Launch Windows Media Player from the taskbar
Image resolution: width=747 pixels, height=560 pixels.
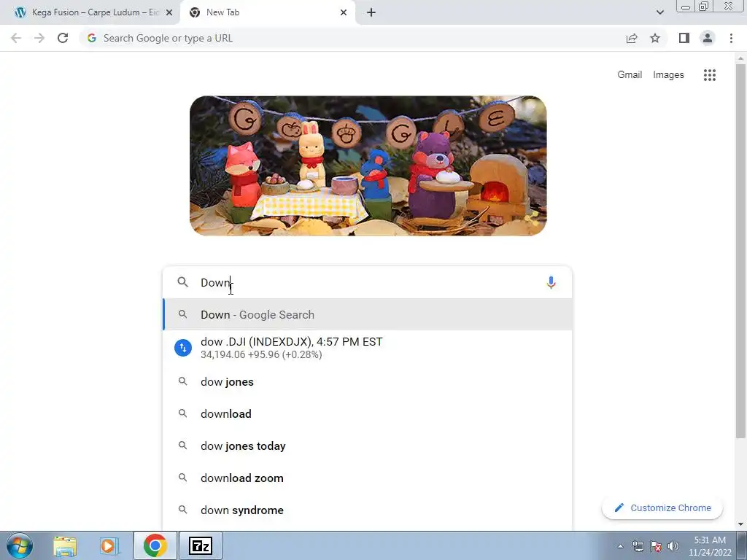[109, 546]
